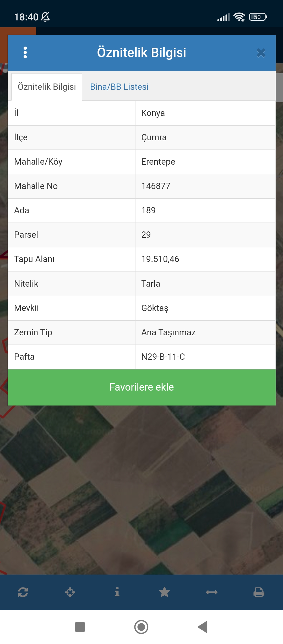Screen dimensions: 283x644
Task: Tap the Tapu Alanı value 19.510,46
Action: click(160, 259)
